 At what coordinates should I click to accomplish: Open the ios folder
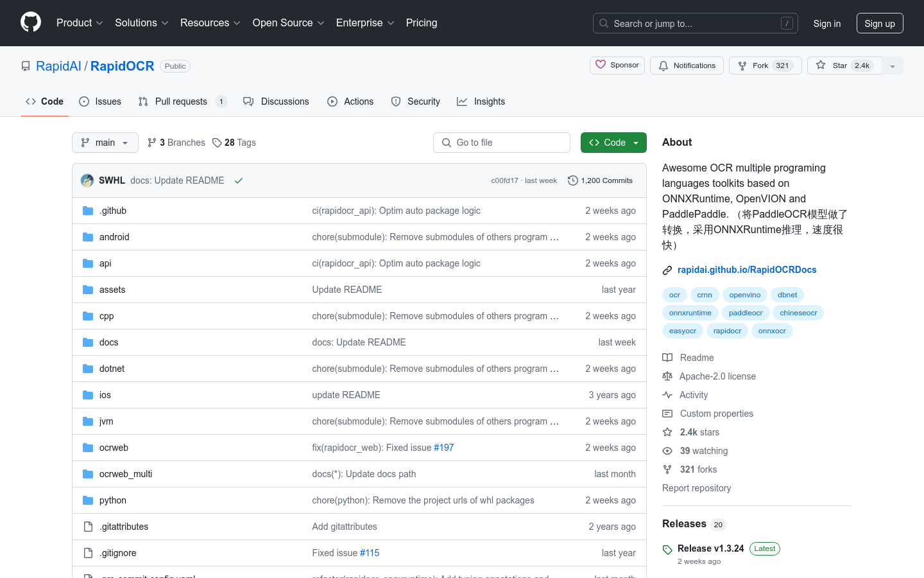pyautogui.click(x=105, y=395)
